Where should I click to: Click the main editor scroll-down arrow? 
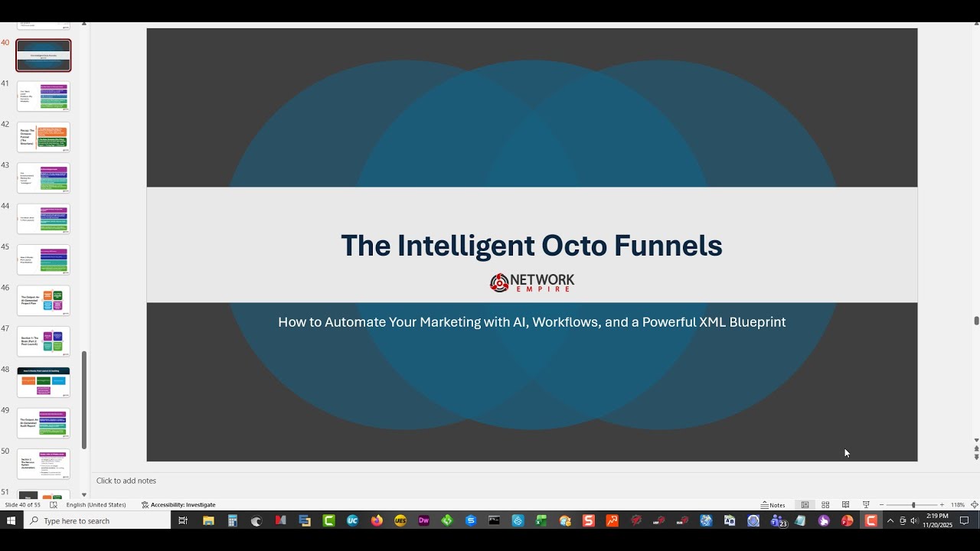[976, 441]
